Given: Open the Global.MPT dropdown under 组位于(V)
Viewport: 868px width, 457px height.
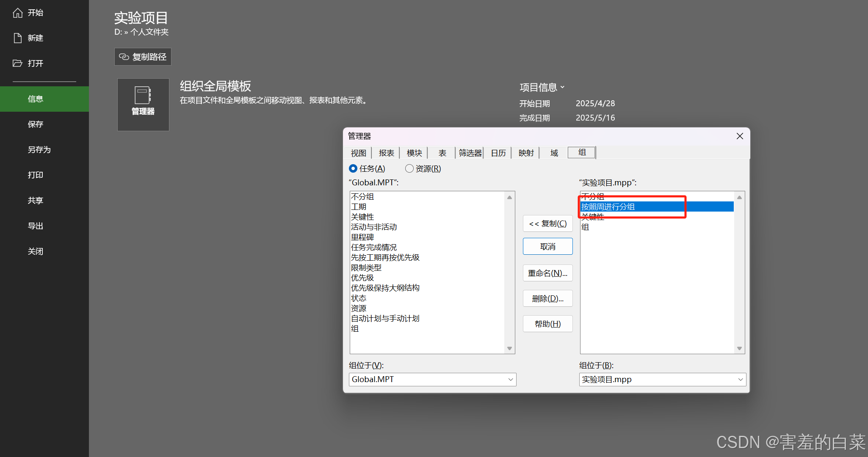Looking at the screenshot, I should coord(511,380).
